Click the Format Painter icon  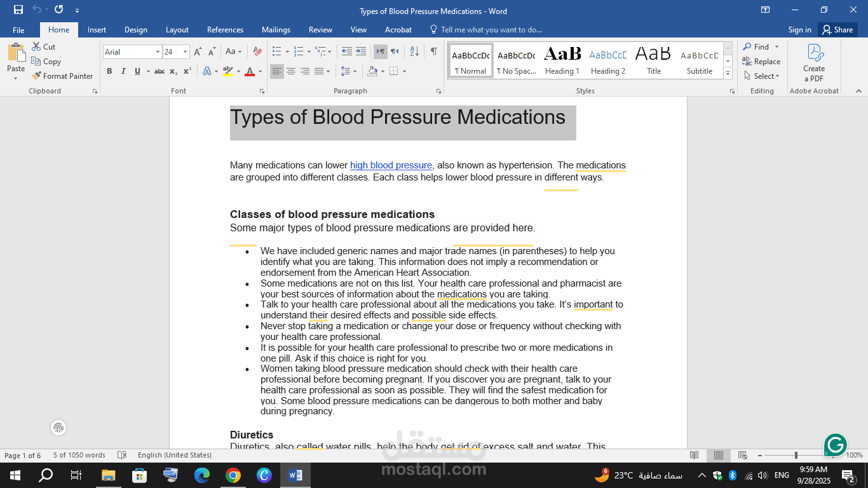tap(37, 76)
